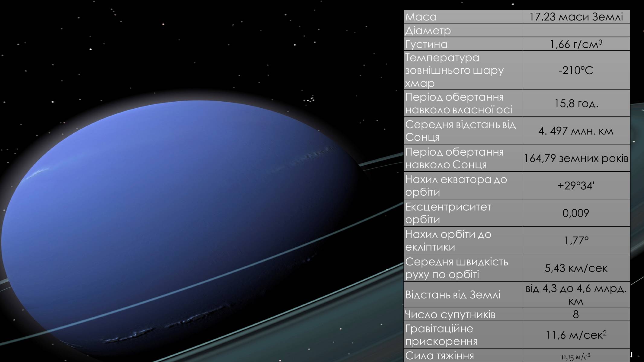
Task: Select the '17,23 маси Землі' value
Action: coord(576,17)
